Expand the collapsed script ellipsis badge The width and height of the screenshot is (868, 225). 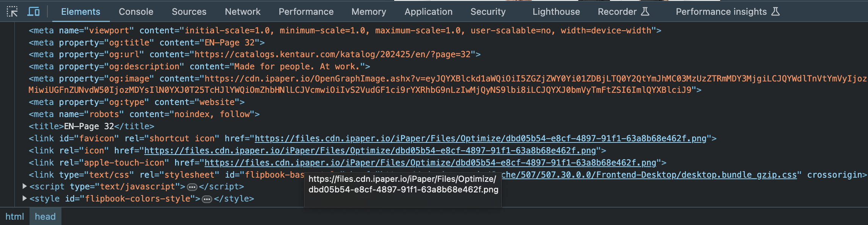coord(192,187)
